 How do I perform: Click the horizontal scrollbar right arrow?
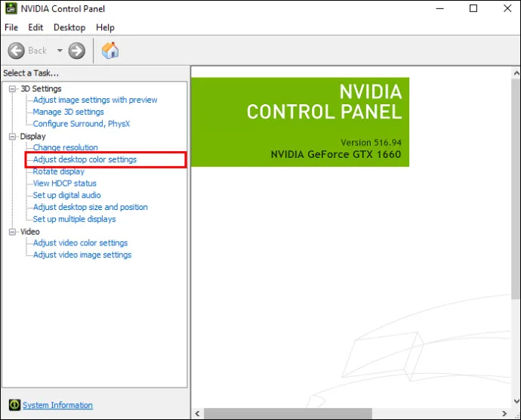[504, 413]
